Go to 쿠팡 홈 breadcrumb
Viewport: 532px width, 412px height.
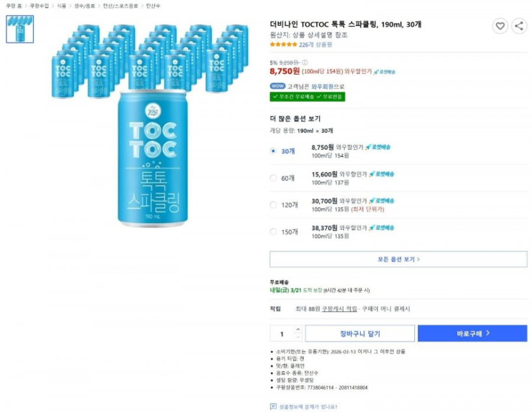tap(13, 6)
